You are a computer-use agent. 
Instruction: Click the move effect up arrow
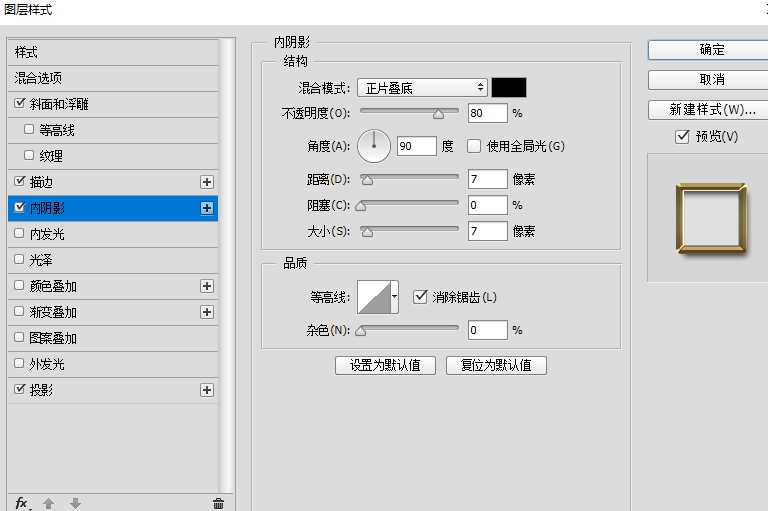click(x=48, y=503)
